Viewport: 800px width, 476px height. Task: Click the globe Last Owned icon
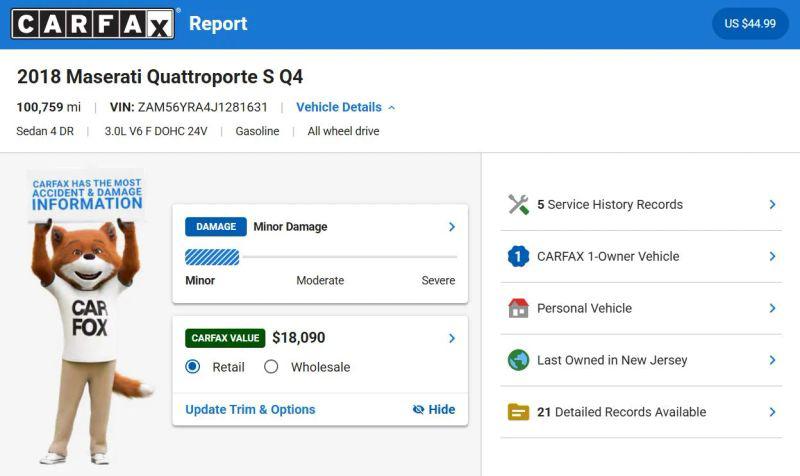click(x=518, y=360)
